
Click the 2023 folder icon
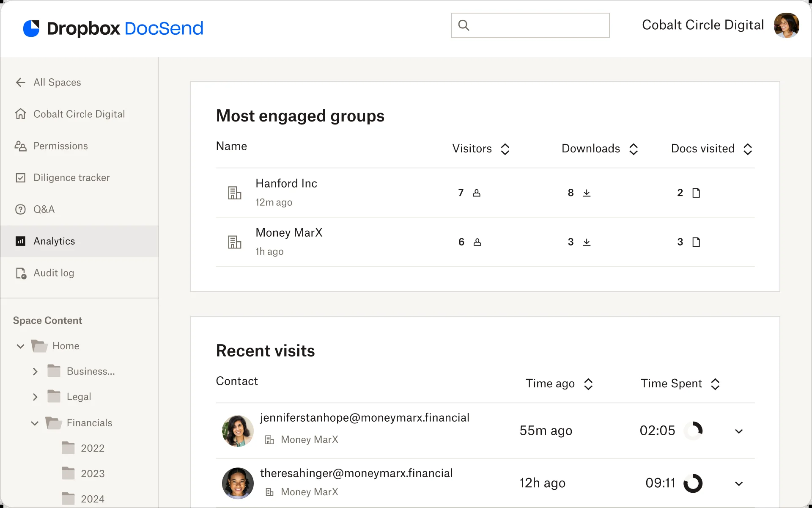(x=68, y=473)
